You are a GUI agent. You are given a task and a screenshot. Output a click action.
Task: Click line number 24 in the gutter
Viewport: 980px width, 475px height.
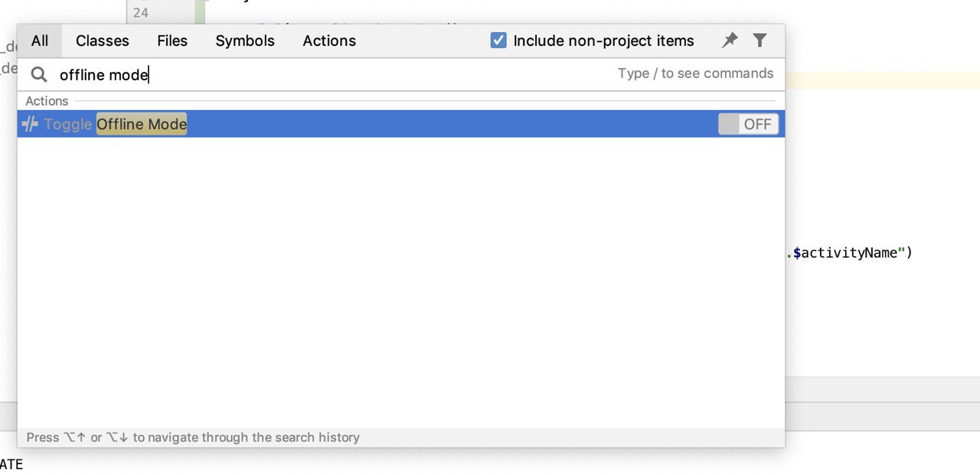click(x=141, y=12)
